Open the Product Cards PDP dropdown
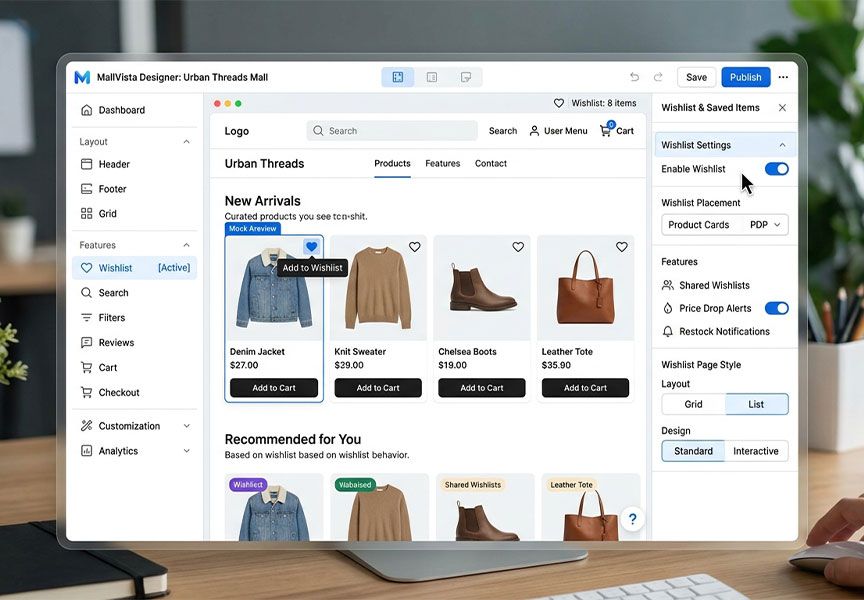The image size is (864, 600). coord(725,225)
